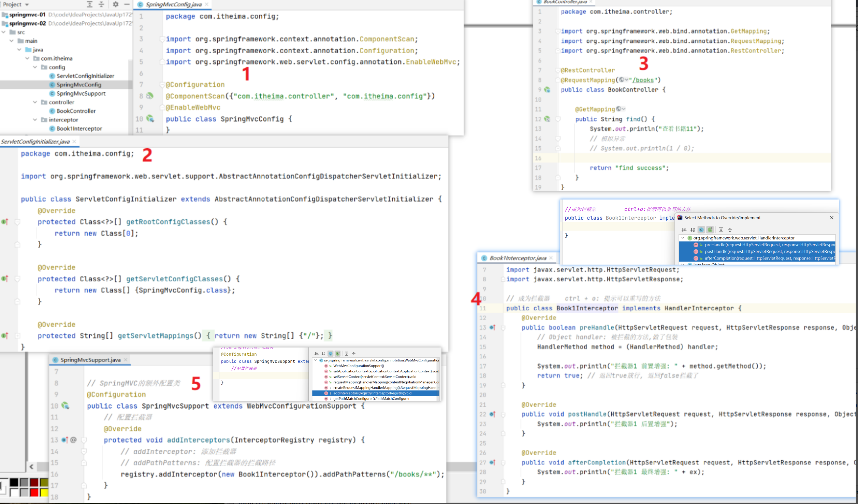Open the Project panel settings gear
858x504 pixels.
pyautogui.click(x=116, y=4)
